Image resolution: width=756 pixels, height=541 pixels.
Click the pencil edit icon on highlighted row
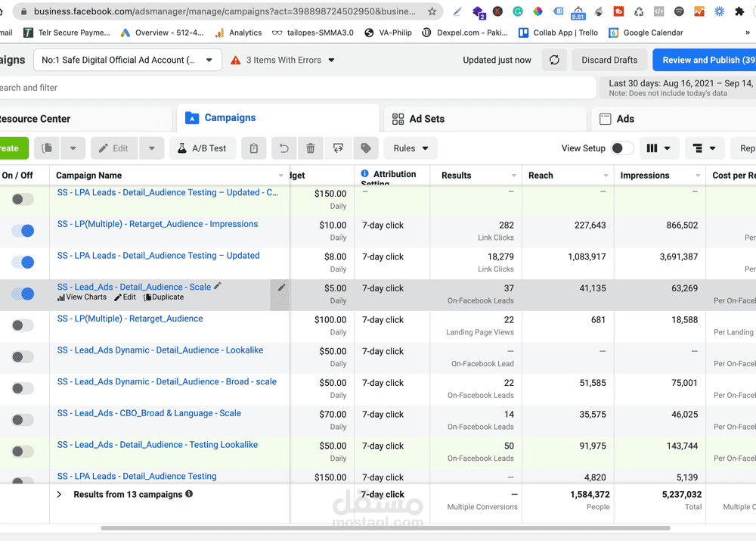(x=281, y=288)
